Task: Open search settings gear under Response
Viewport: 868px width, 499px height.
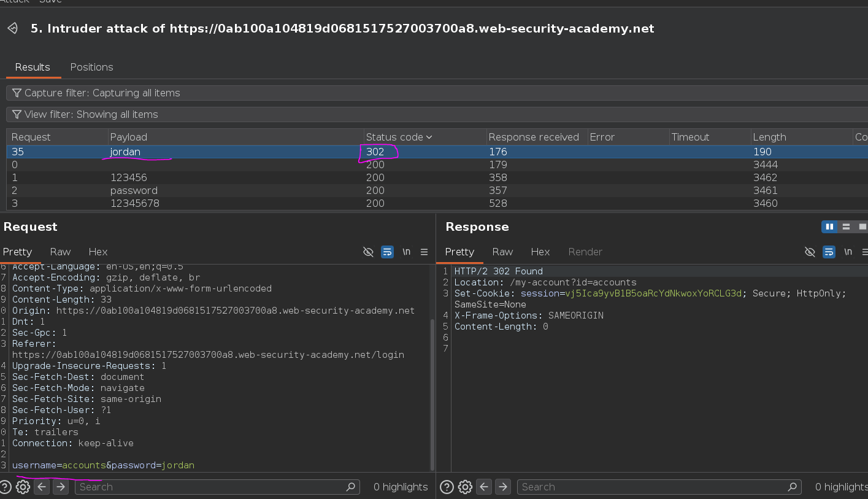Action: tap(465, 487)
